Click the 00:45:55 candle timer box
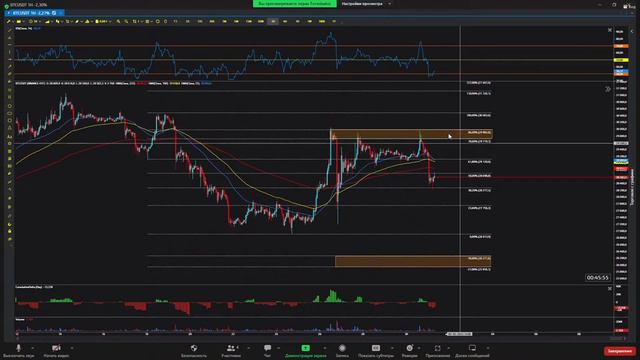640x360 pixels. 598,278
